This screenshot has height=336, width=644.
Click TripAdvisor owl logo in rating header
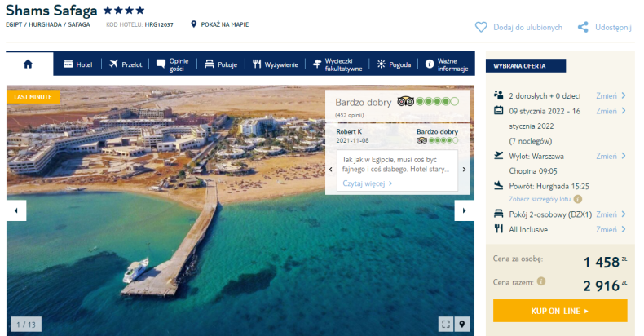tap(405, 101)
